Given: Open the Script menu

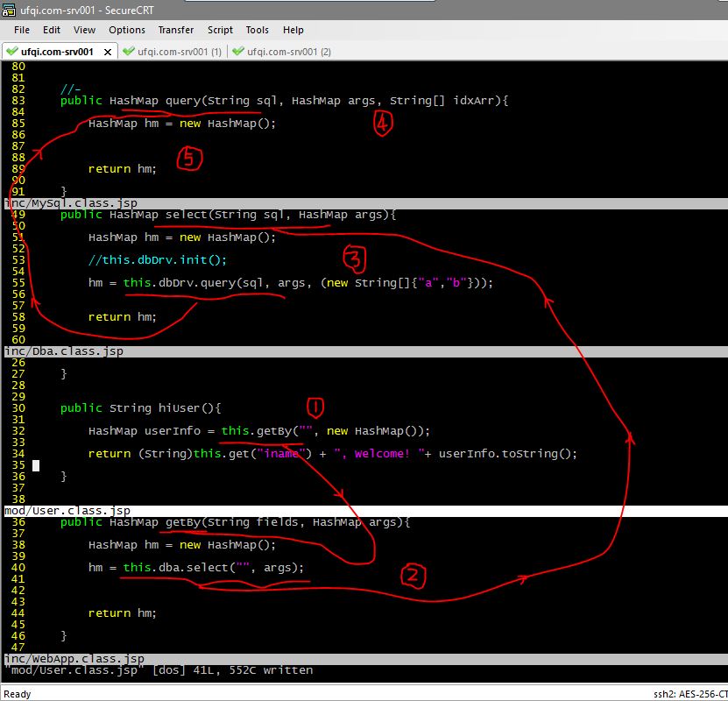Looking at the screenshot, I should 220,30.
